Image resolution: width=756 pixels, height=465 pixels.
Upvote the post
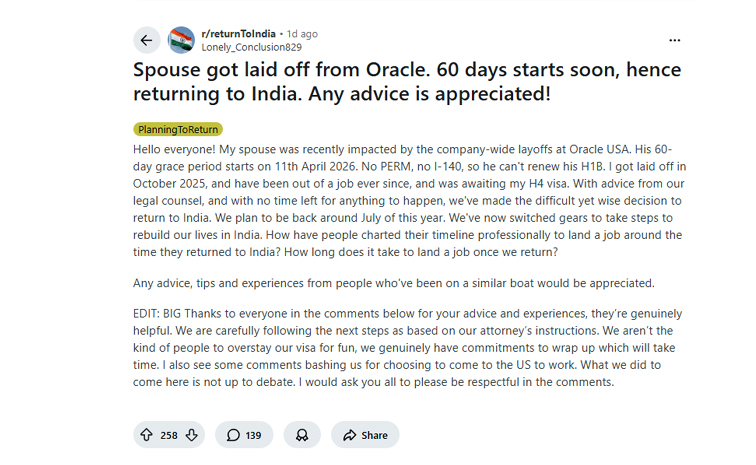click(146, 435)
